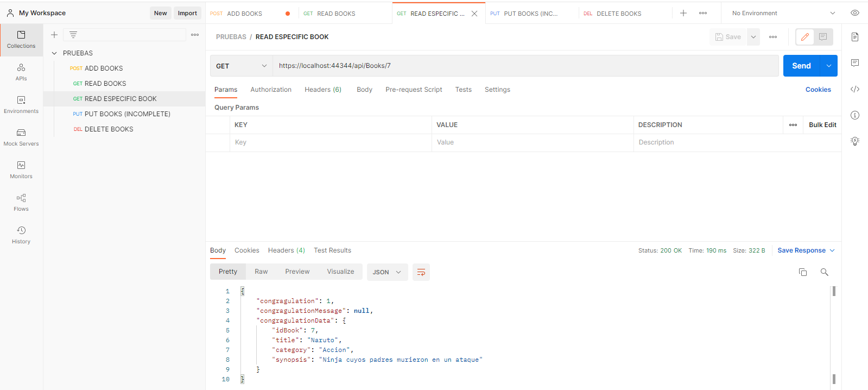Viewport: 868px width, 390px height.
Task: Open params table column options ellipsis
Action: [x=793, y=125]
